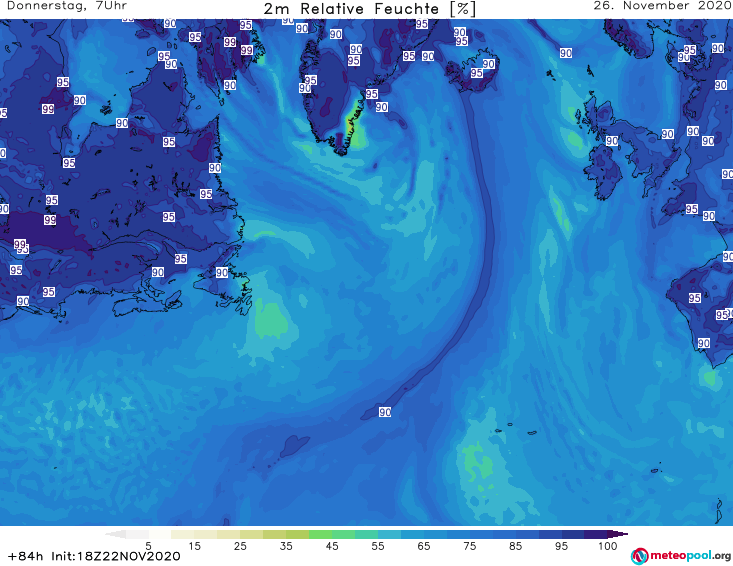Viewport: 733px width, 566px height.
Task: Click the '15' label on the colour scale
Action: [x=194, y=546]
